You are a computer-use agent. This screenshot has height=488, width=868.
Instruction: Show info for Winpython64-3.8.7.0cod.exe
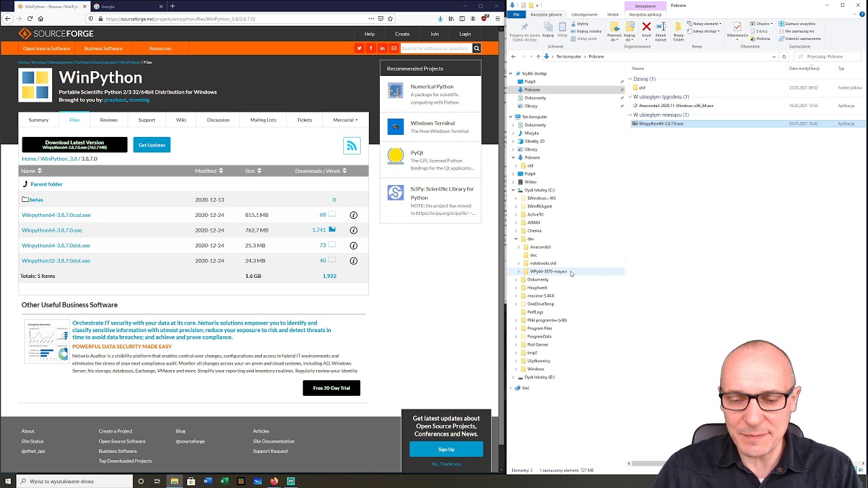pos(353,215)
